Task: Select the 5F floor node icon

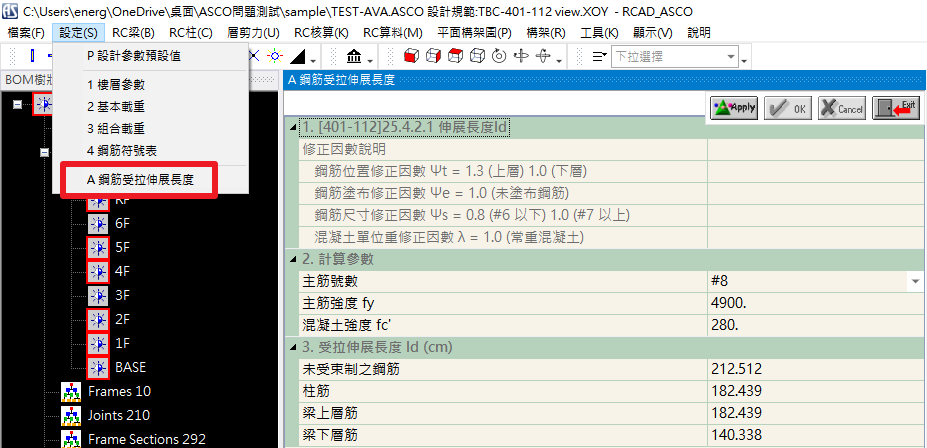Action: [x=97, y=247]
